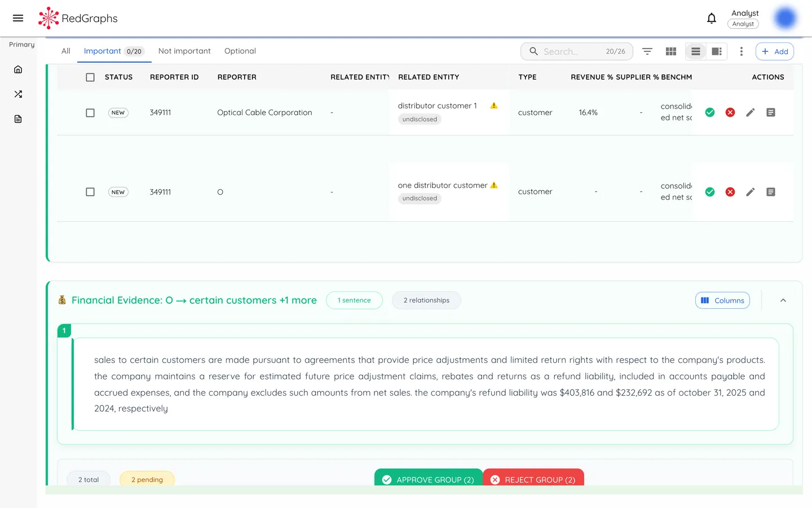Viewport: 812px width, 508px height.
Task: Open the Home view in the sidebar
Action: pos(17,69)
